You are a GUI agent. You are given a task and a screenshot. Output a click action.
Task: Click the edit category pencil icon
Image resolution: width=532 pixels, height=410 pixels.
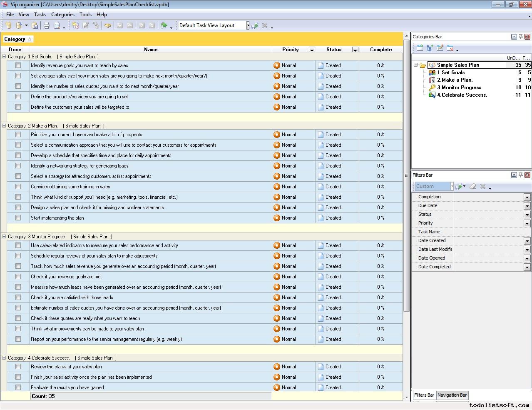(440, 48)
